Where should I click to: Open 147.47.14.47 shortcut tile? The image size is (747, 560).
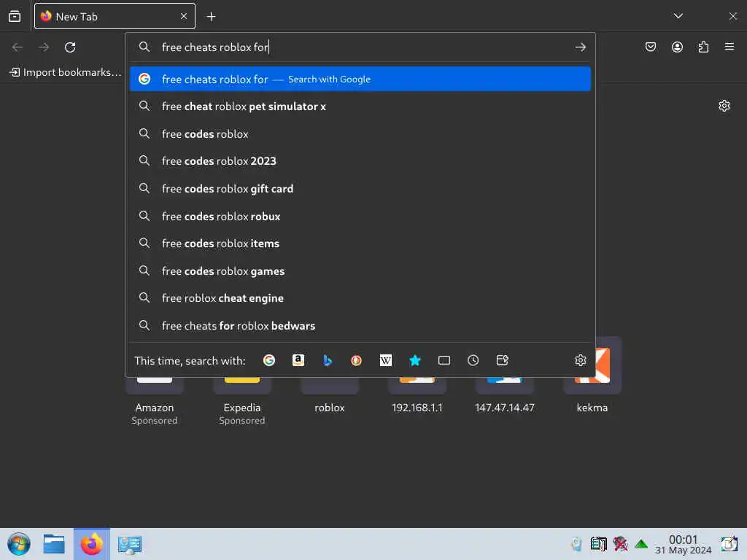coord(505,397)
